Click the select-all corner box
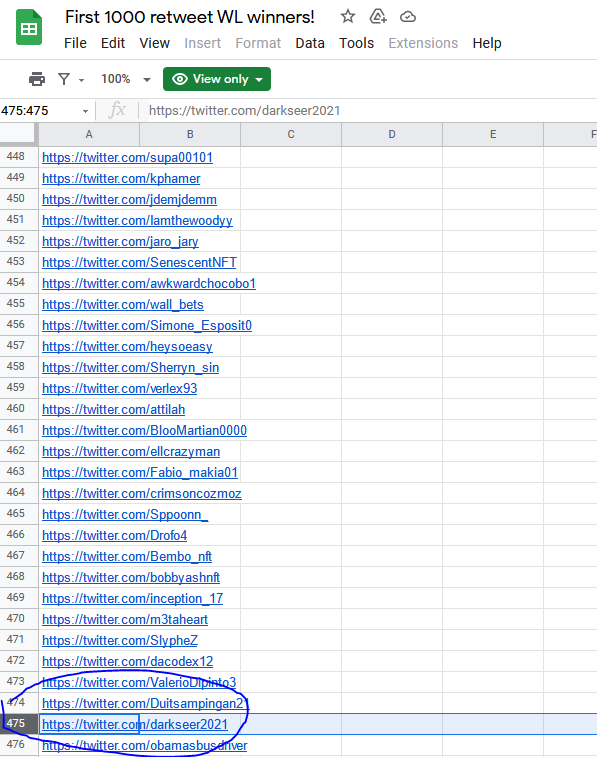Viewport: 597px width, 757px height. tap(19, 134)
